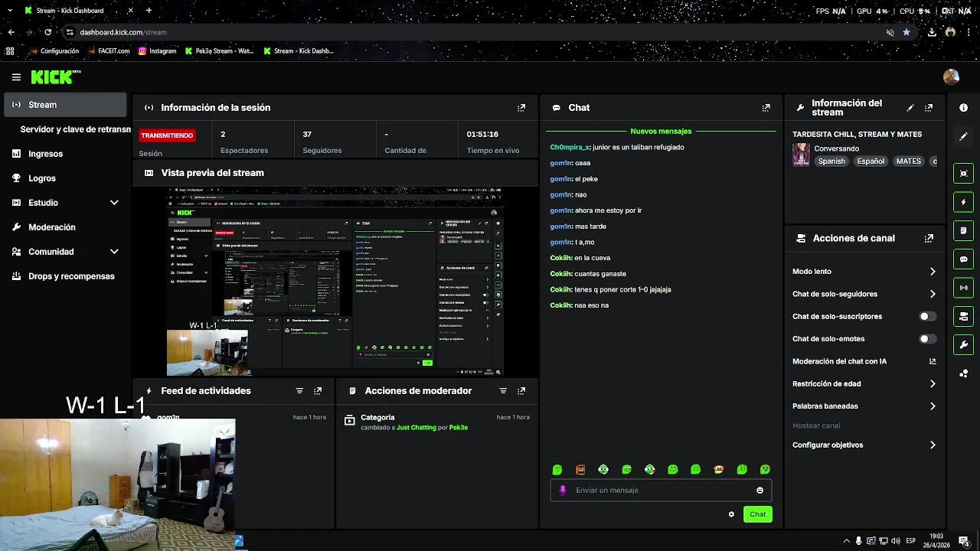Insert the brown square emote
980x551 pixels.
(x=580, y=469)
